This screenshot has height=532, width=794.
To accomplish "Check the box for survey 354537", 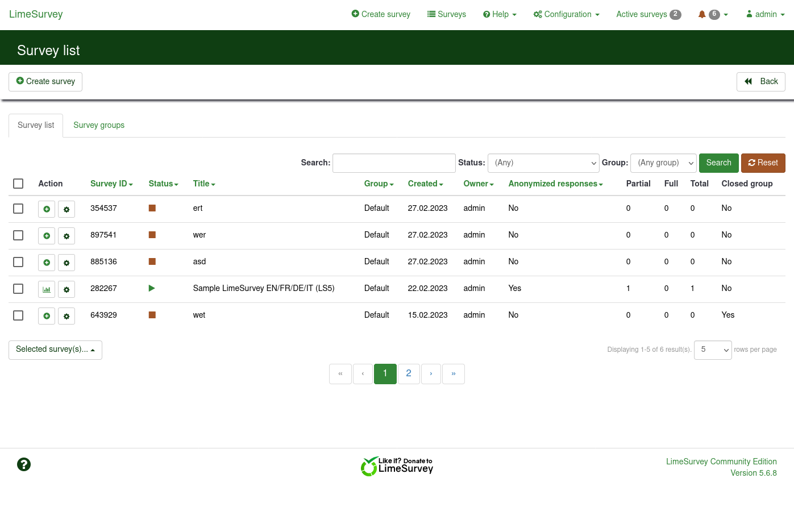I will (18, 209).
